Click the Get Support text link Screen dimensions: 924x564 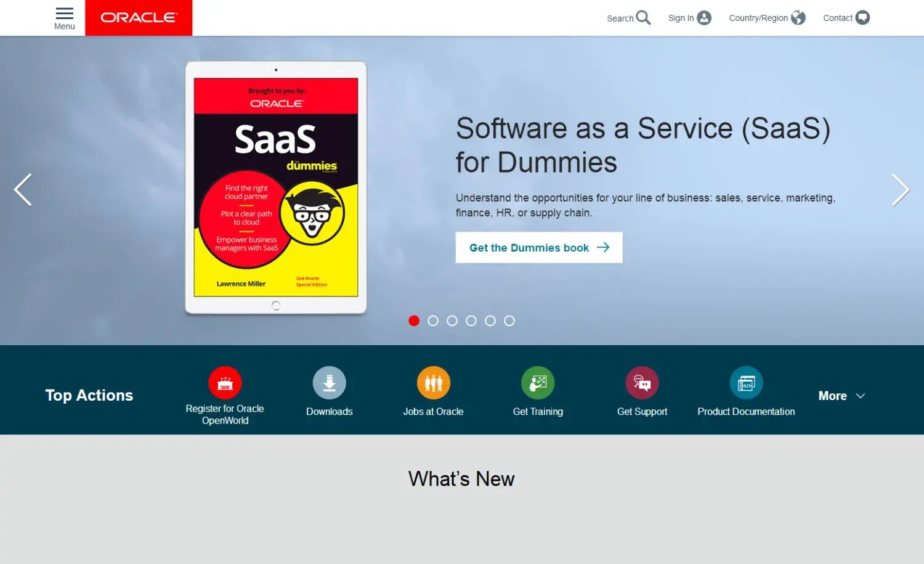(x=642, y=411)
